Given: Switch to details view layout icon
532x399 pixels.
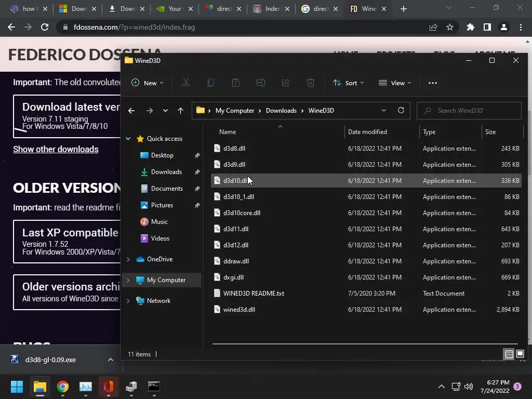Looking at the screenshot, I should [509, 354].
